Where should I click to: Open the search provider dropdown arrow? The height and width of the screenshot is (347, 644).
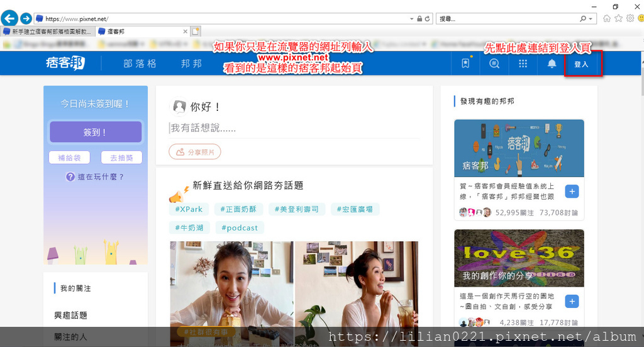(x=591, y=19)
